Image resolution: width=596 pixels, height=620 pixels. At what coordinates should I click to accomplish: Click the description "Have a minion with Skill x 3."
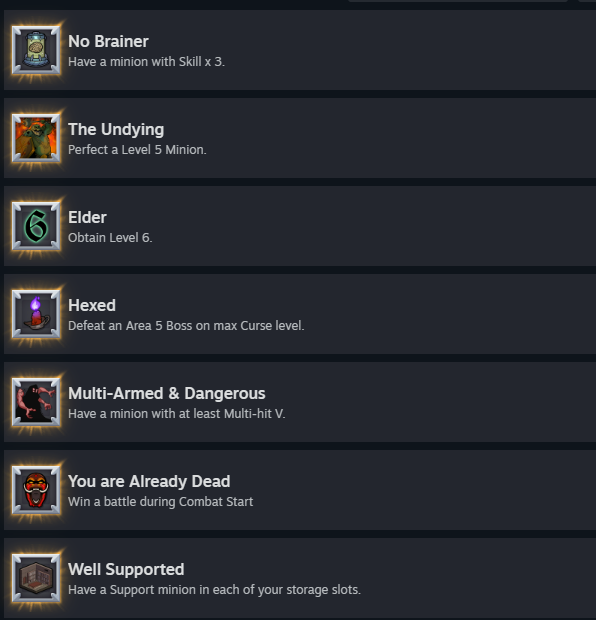point(146,62)
